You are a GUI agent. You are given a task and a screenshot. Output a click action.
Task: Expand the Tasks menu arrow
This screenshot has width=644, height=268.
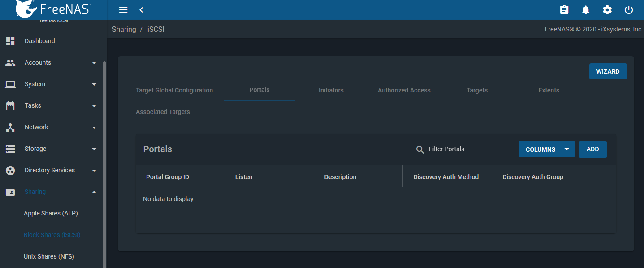(x=94, y=106)
